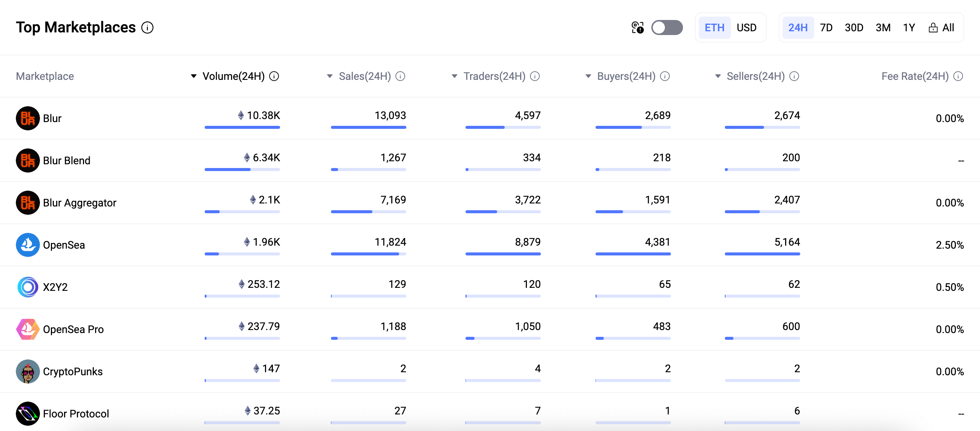Open the OpenSea Pro name link
This screenshot has width=980, height=431.
(73, 329)
